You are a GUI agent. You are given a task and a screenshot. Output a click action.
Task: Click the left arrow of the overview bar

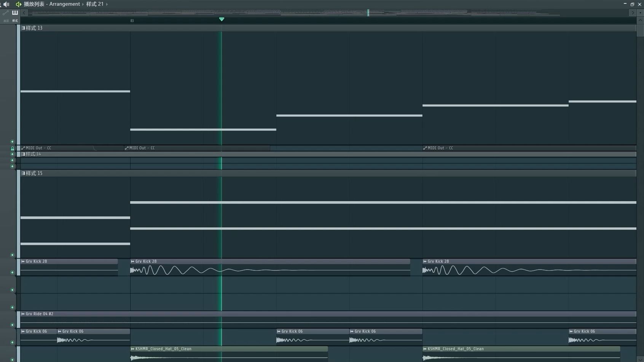point(24,13)
